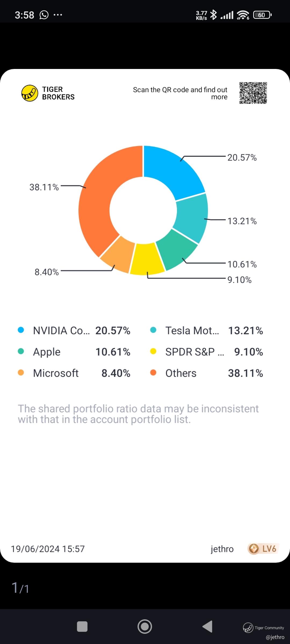Tap the Bluetooth status icon

213,15
